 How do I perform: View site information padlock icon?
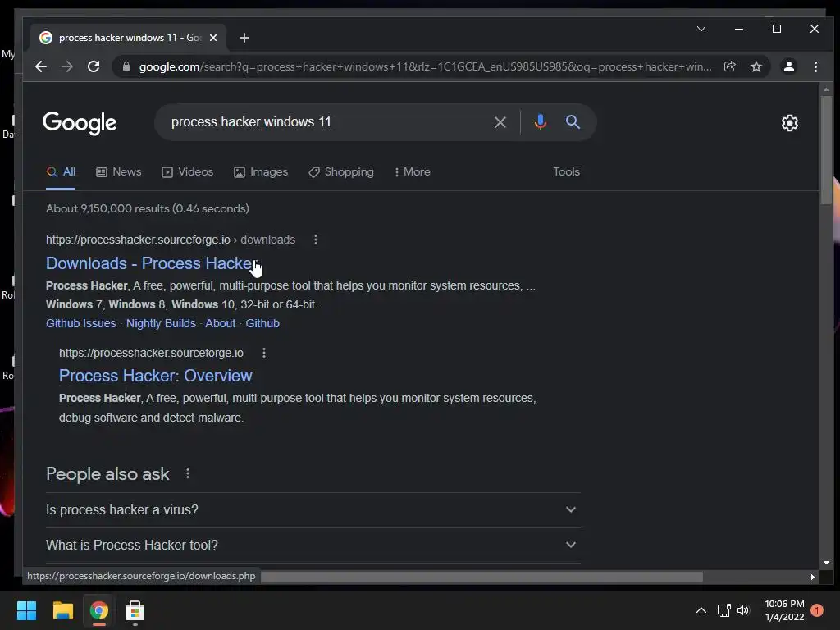(126, 66)
